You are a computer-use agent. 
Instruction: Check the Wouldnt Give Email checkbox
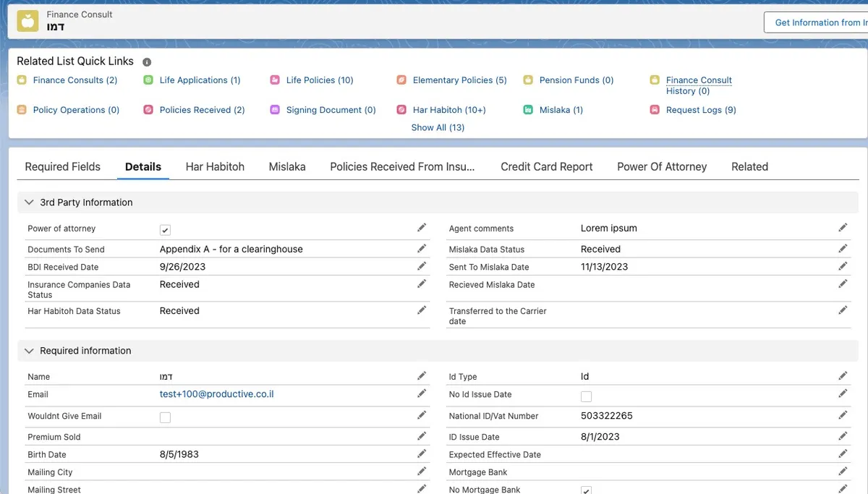click(x=165, y=417)
